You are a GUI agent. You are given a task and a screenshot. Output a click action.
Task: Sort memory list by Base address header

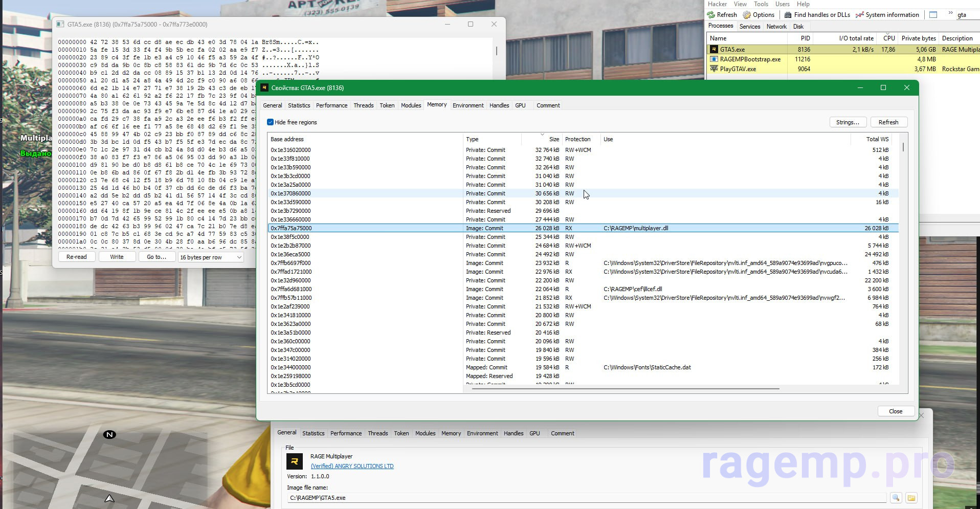(365, 139)
